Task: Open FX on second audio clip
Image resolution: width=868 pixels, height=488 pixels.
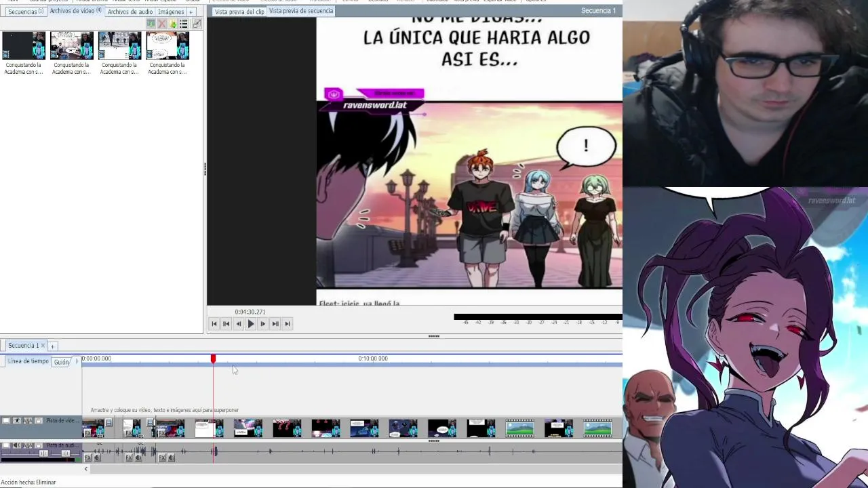Action: (x=129, y=458)
